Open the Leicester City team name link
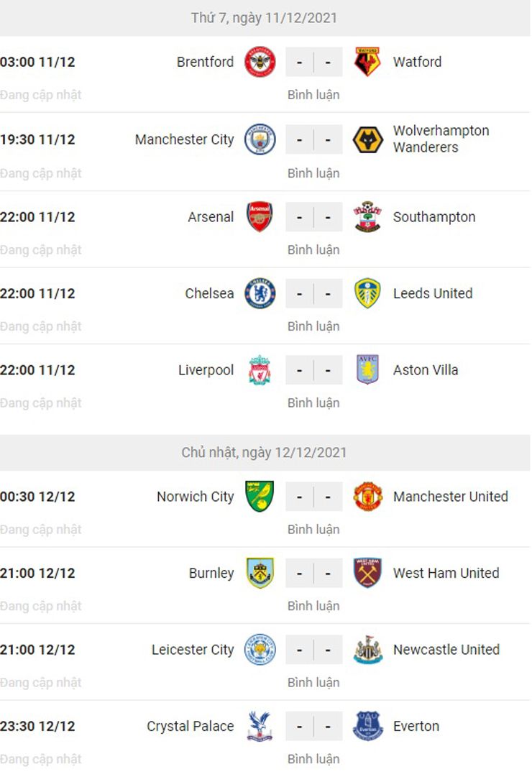 pos(193,650)
